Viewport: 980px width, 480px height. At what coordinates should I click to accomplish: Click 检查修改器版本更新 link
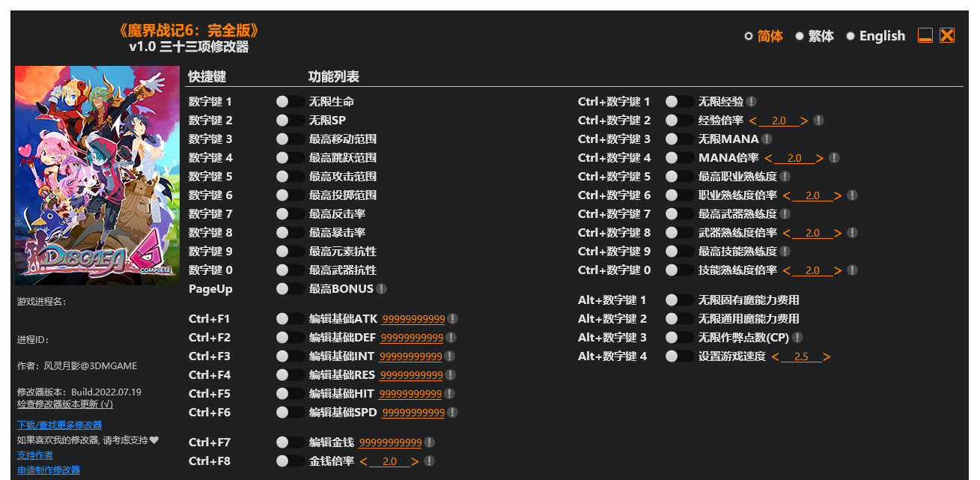[x=65, y=404]
